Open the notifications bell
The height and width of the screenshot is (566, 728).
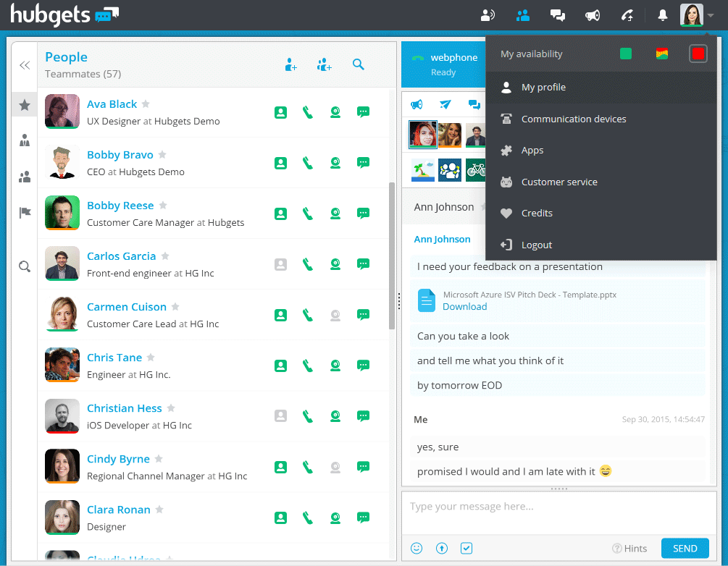662,15
